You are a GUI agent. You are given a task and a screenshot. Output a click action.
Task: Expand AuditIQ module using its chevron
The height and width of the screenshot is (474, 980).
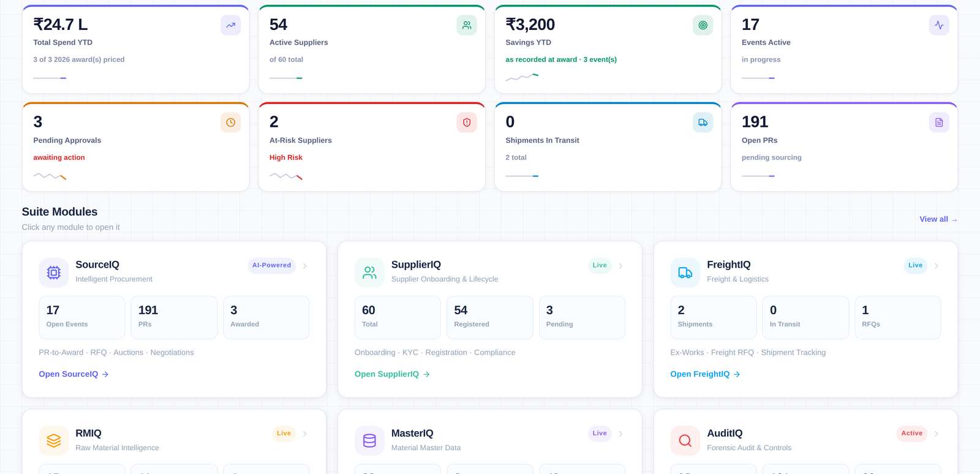tap(937, 434)
